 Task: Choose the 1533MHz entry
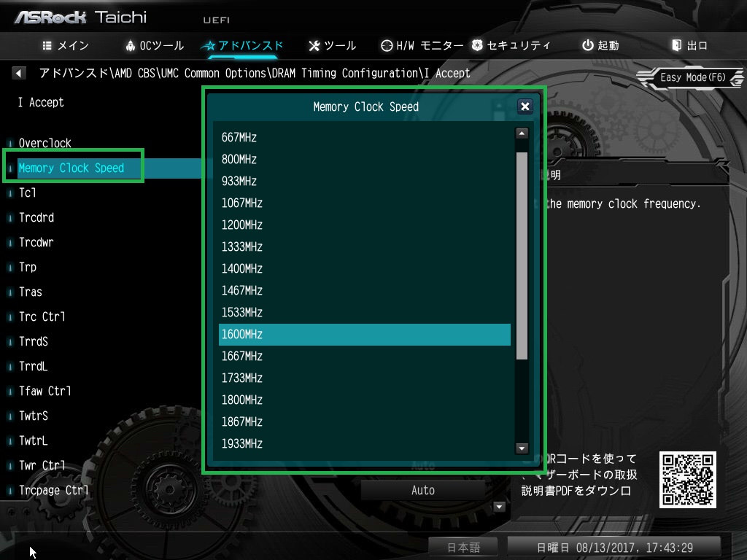(x=365, y=313)
